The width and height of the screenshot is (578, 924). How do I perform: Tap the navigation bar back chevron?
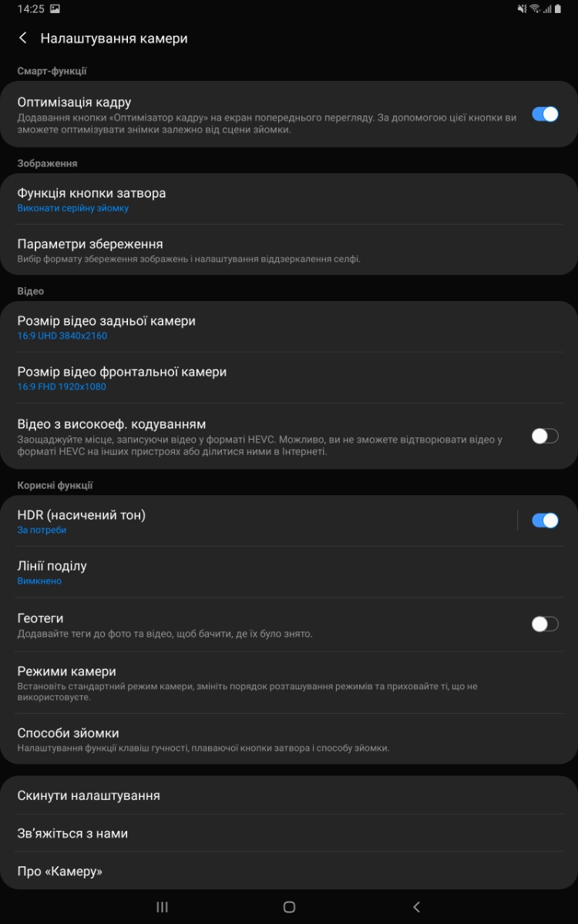[x=416, y=907]
